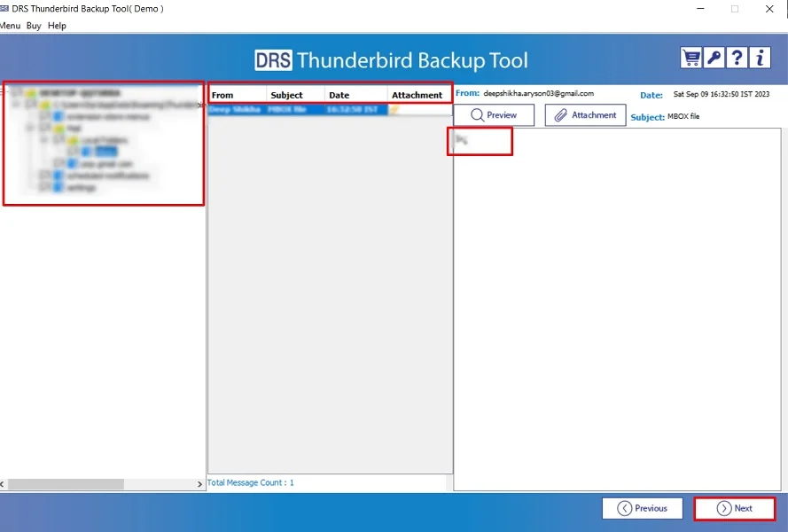Open the Buy menu
The height and width of the screenshot is (532, 788).
pyautogui.click(x=33, y=26)
